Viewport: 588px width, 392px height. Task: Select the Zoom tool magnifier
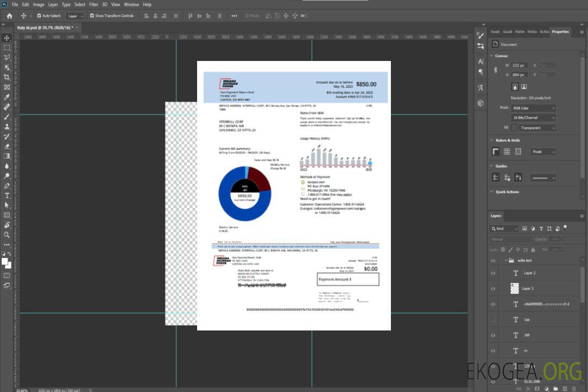coord(7,235)
